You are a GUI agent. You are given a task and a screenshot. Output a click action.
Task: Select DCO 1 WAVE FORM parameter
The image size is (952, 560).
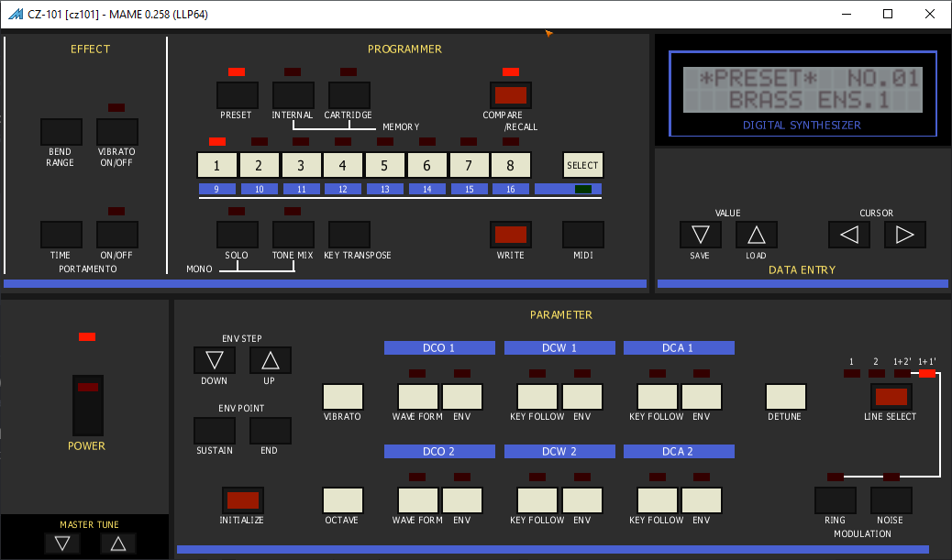[x=417, y=397]
